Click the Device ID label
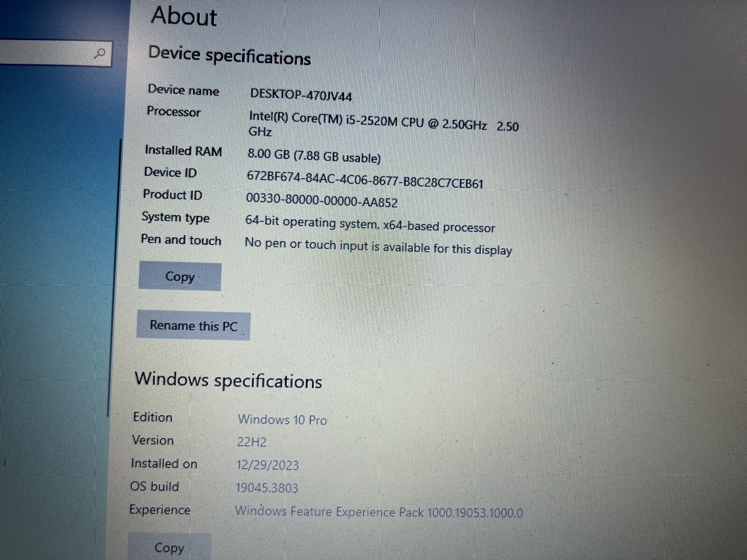The image size is (747, 560). pyautogui.click(x=170, y=172)
